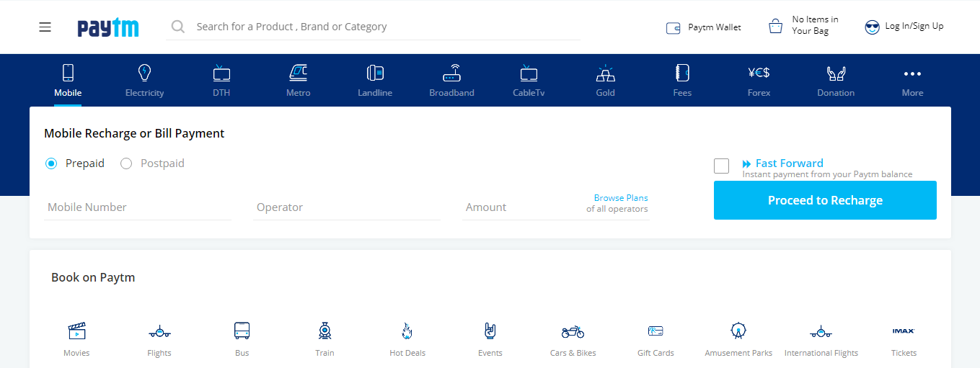Click the Log In/Sign Up avatar icon
980x368 pixels.
[x=872, y=27]
